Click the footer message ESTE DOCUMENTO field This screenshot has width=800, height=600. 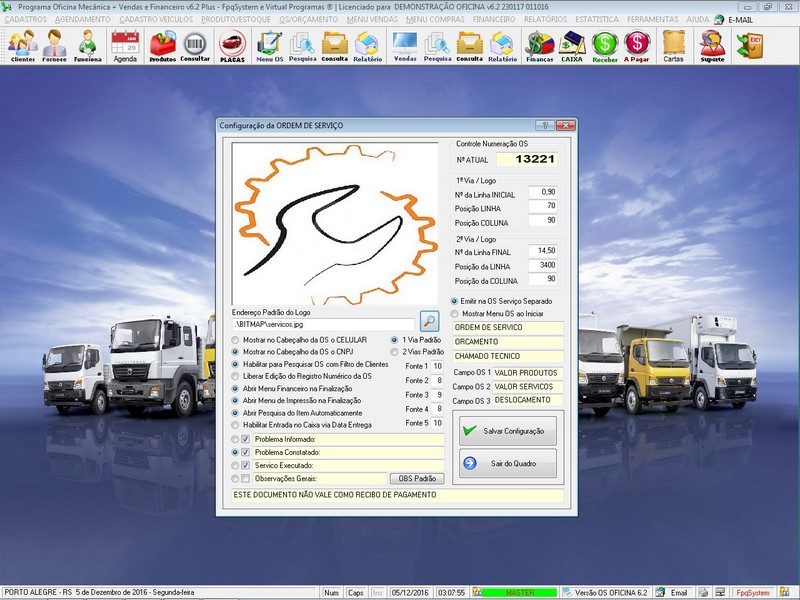point(398,495)
